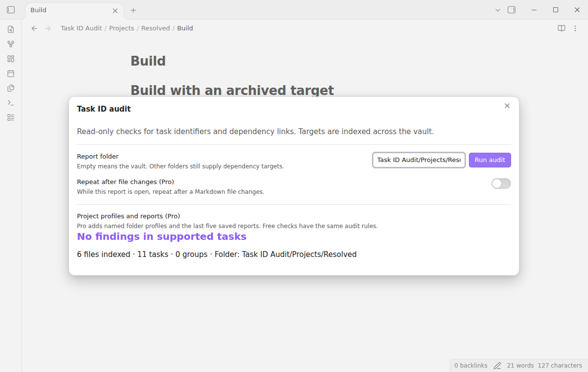Click 'Repeat after file changes (Pro)' label
The height and width of the screenshot is (372, 588).
125,182
